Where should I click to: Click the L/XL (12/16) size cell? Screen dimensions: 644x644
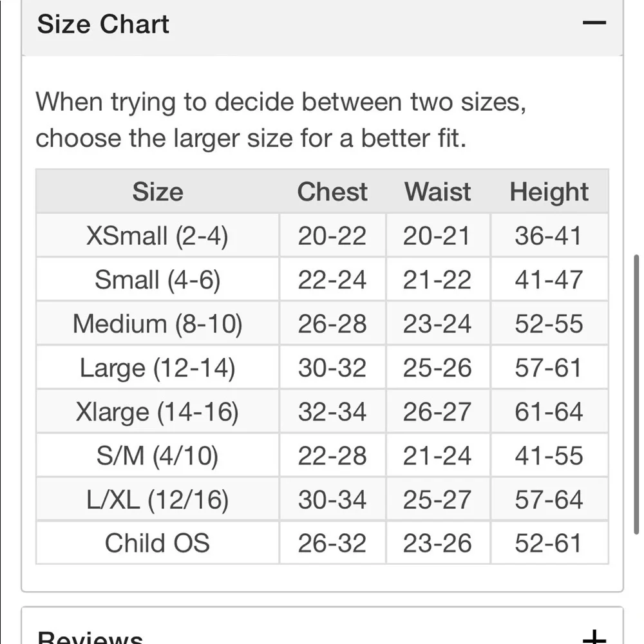tap(158, 500)
